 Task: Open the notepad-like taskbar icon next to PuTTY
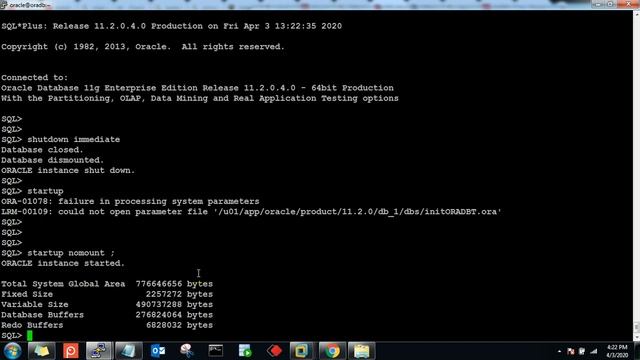129,351
